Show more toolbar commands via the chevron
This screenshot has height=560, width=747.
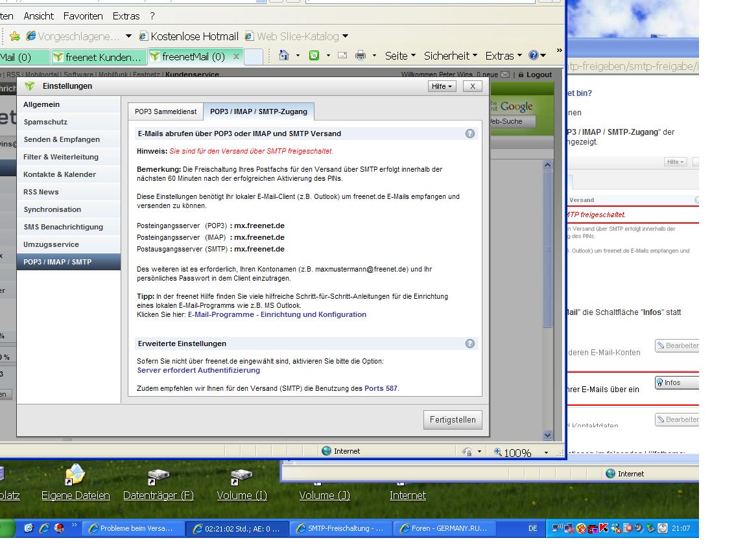pyautogui.click(x=560, y=50)
